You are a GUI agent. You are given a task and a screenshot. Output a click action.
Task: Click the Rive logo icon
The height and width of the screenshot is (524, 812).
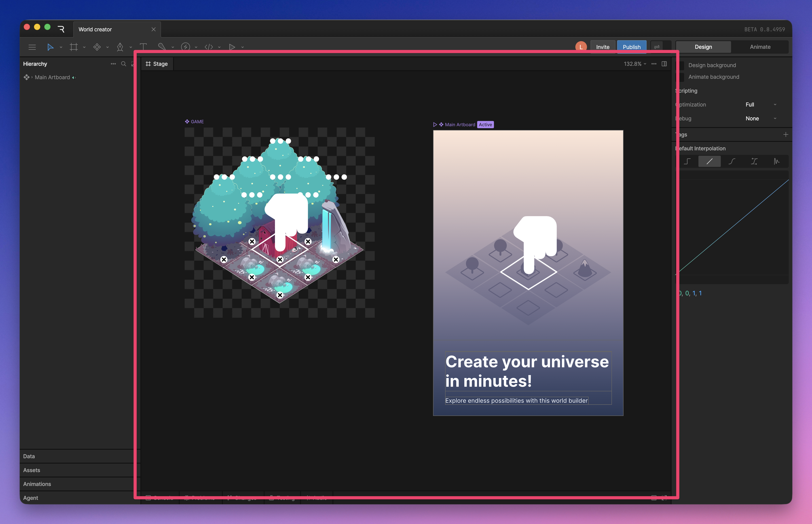[61, 29]
